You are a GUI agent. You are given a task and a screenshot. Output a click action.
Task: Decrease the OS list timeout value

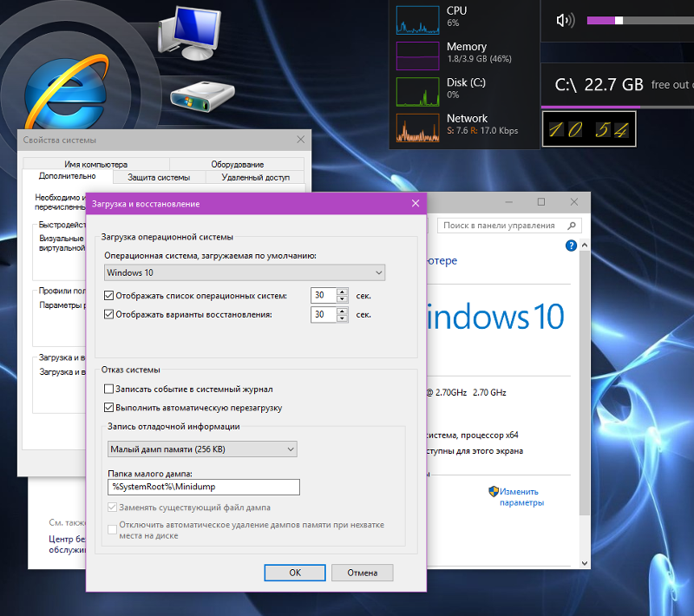click(342, 299)
